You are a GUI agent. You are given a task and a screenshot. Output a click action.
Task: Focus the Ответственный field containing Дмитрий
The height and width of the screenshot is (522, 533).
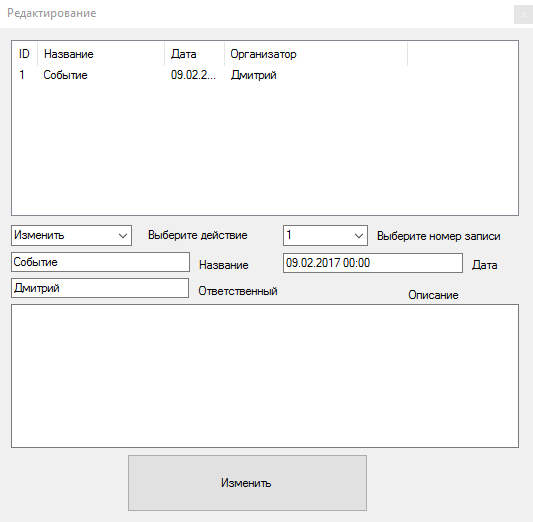point(100,288)
